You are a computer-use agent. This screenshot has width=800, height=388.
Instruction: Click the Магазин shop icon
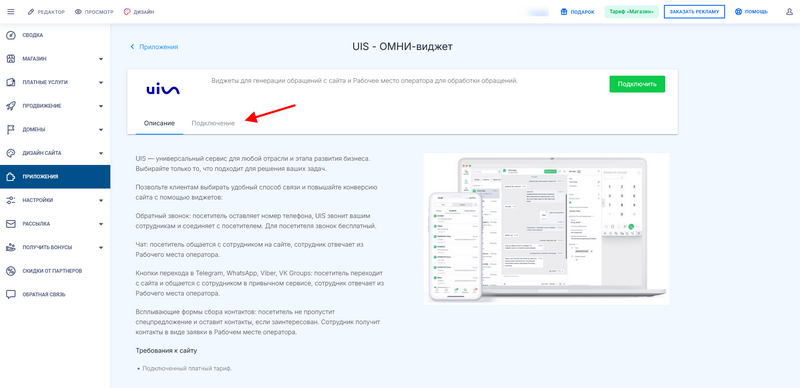11,59
